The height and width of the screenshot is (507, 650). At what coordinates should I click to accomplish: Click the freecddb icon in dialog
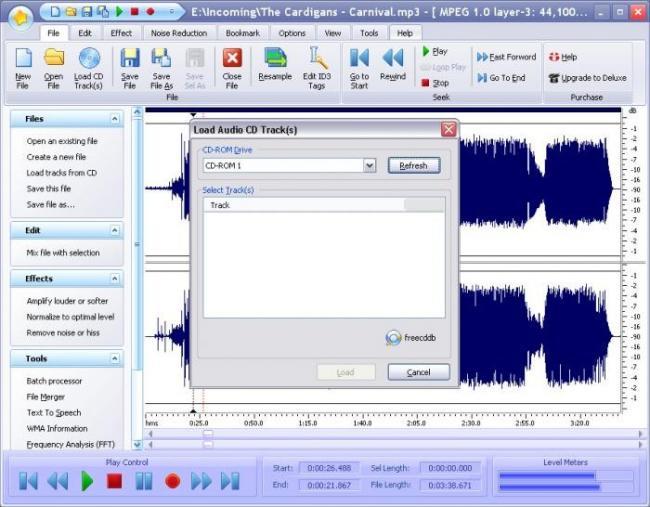pyautogui.click(x=393, y=338)
